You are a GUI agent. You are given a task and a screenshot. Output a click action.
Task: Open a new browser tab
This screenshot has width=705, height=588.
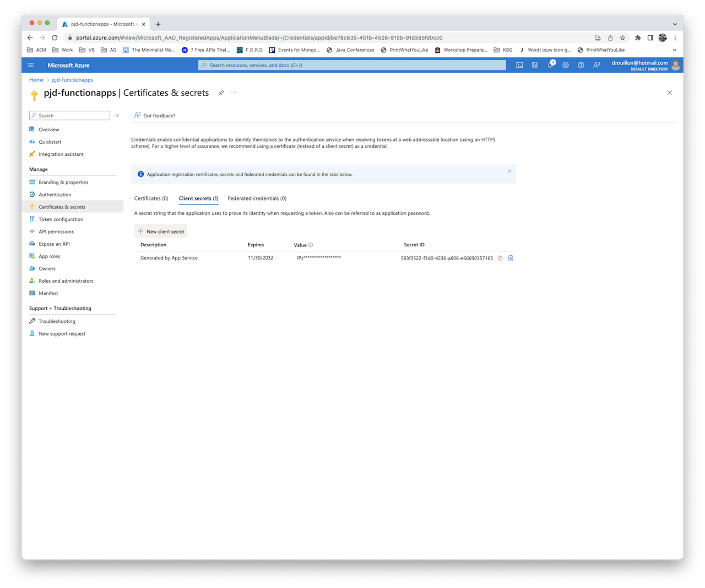[158, 24]
